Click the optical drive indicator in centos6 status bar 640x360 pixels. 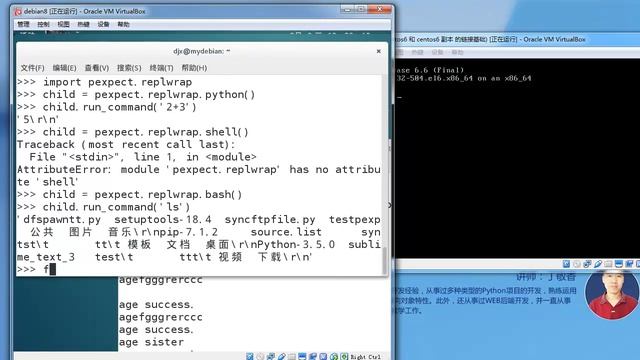pos(576,264)
